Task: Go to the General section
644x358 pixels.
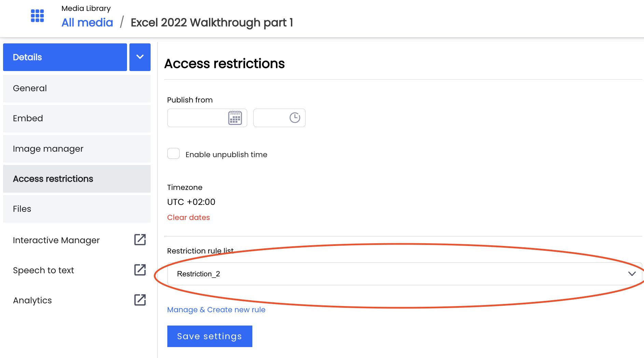Action: (77, 88)
